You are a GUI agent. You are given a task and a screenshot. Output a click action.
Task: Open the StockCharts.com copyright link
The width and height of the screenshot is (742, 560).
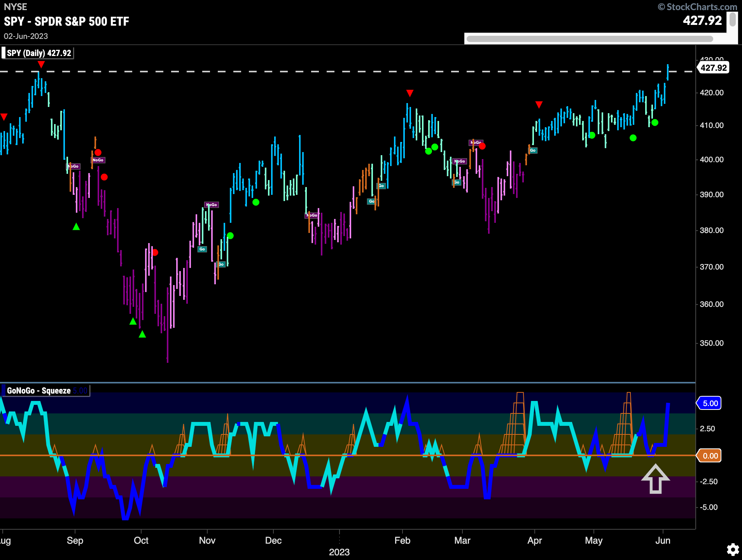pos(698,7)
